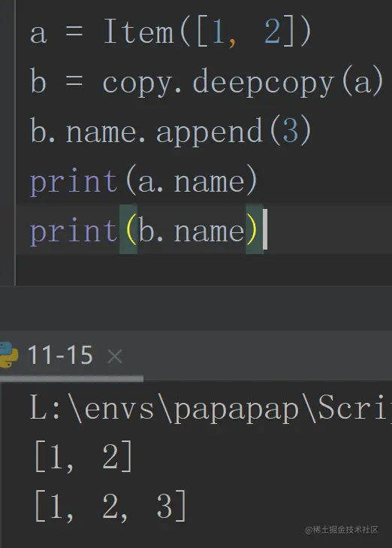Click the output line [1, 2, 3]
Image resolution: width=392 pixels, height=548 pixels.
(x=111, y=506)
